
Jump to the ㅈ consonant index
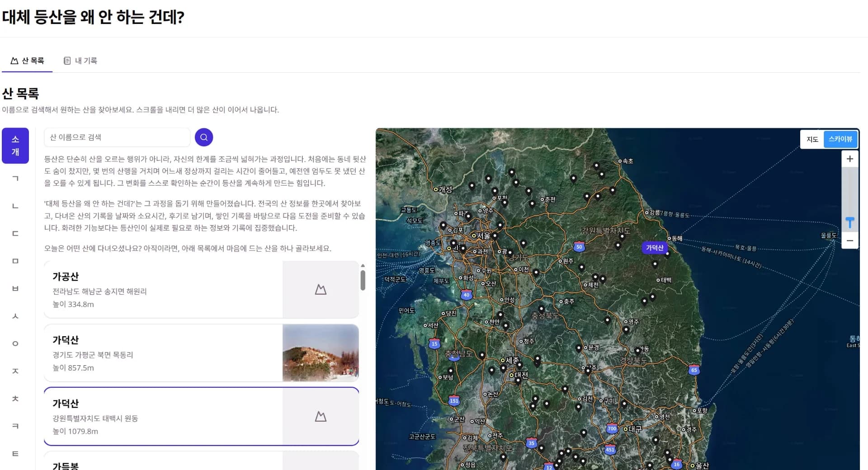(15, 371)
